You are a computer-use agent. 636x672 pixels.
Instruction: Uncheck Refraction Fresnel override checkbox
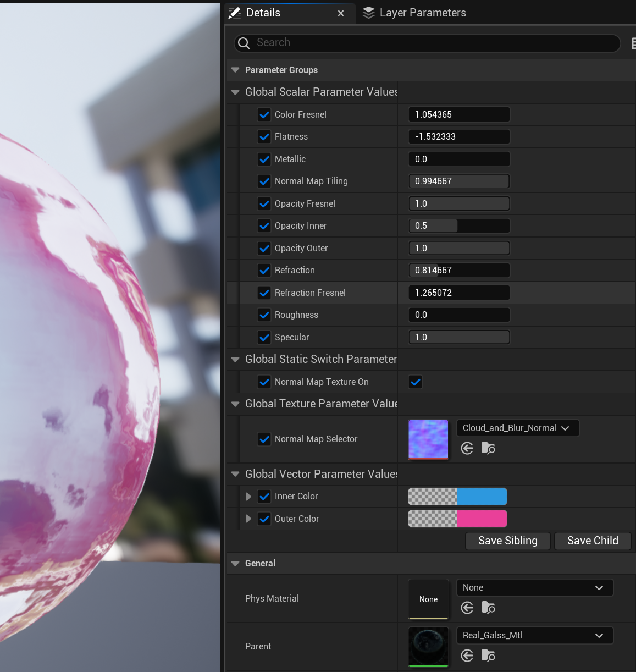pyautogui.click(x=264, y=293)
